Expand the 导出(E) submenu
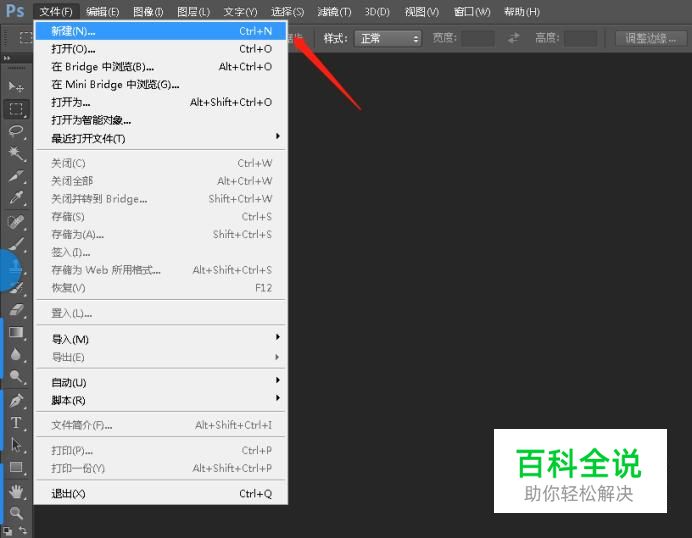This screenshot has height=538, width=692. [161, 357]
